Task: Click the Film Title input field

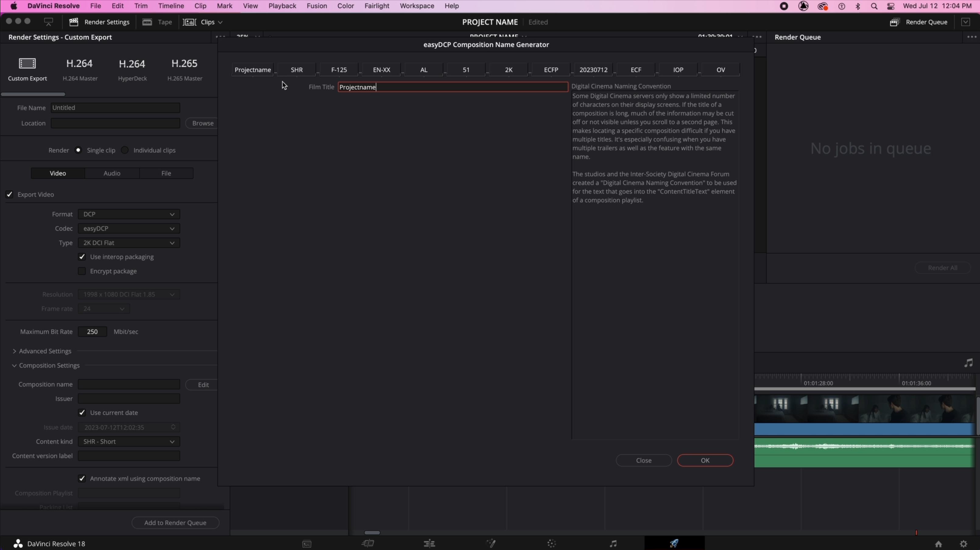Action: click(x=453, y=87)
